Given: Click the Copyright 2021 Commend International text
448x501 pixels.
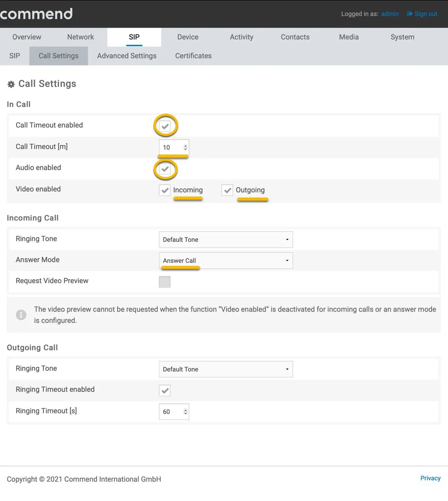Looking at the screenshot, I should [84, 479].
